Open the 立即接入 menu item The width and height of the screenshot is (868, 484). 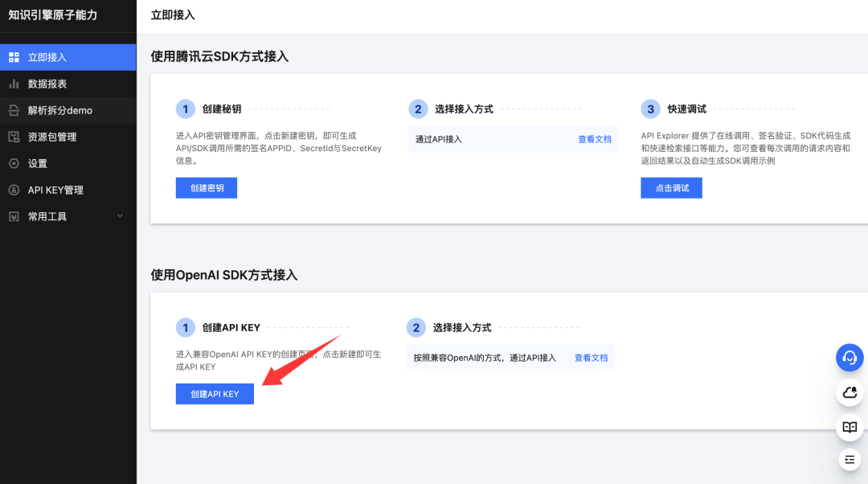click(x=68, y=57)
